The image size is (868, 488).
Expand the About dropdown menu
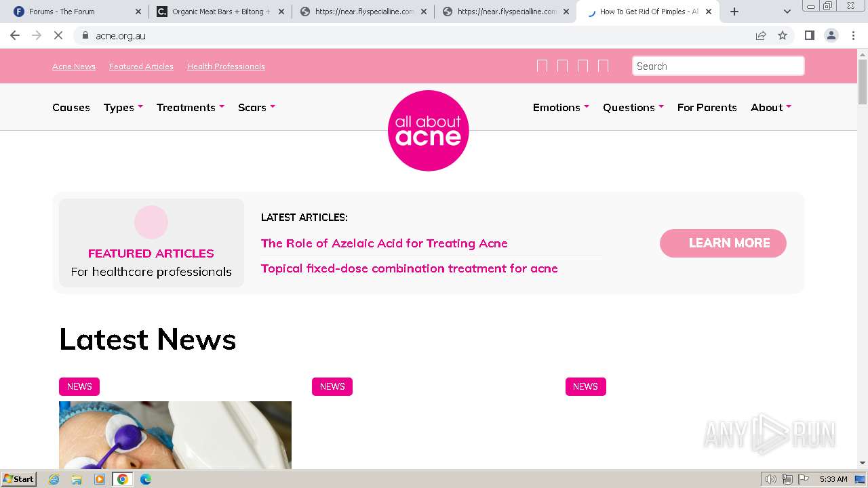(x=771, y=107)
